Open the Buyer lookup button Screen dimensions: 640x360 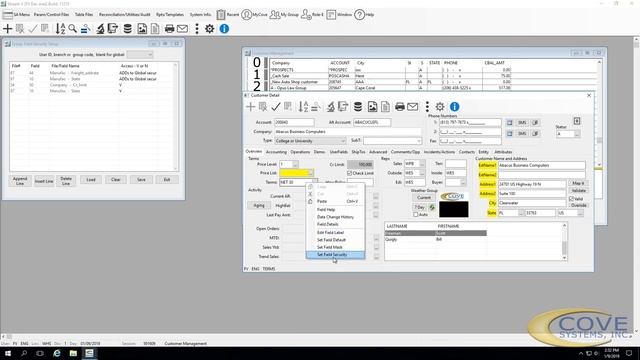pos(463,182)
